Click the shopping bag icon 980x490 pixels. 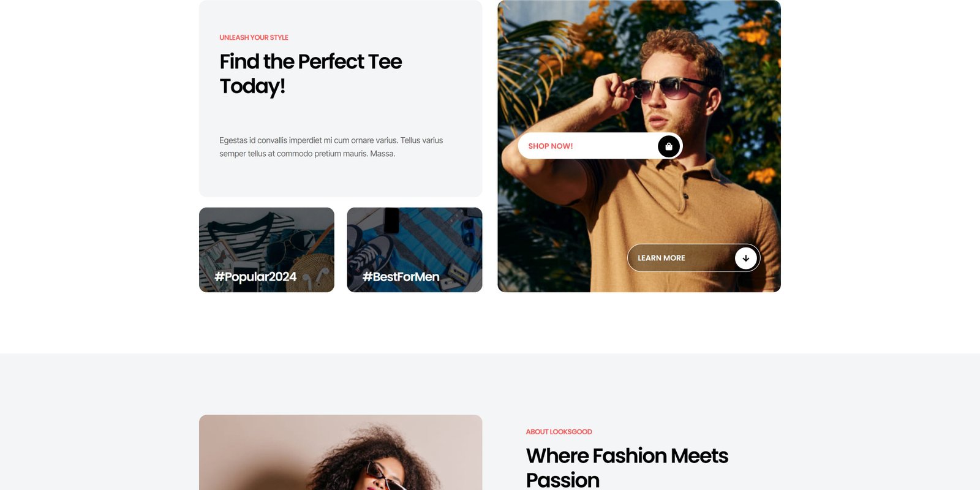tap(669, 146)
